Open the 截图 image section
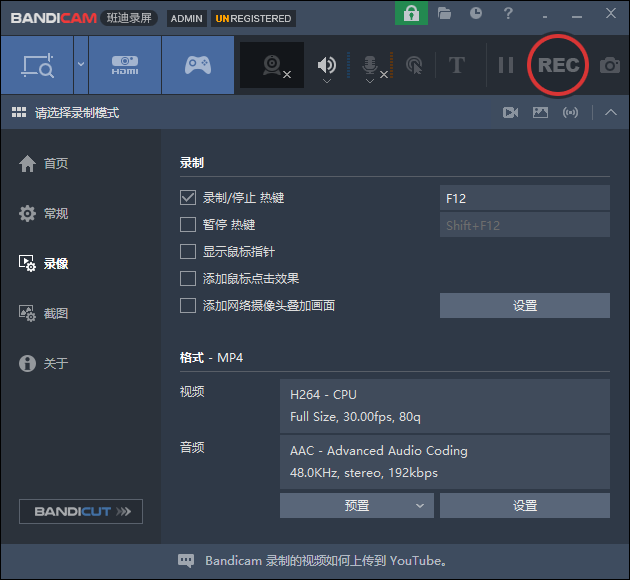This screenshot has width=630, height=580. tap(43, 313)
